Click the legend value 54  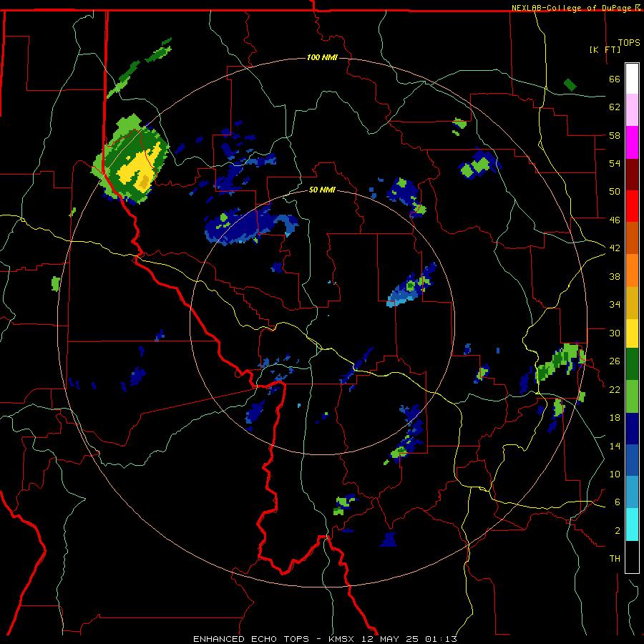[x=615, y=163]
